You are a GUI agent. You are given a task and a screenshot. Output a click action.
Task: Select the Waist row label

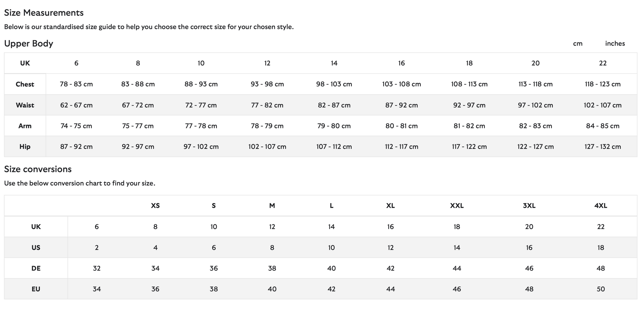(x=25, y=105)
